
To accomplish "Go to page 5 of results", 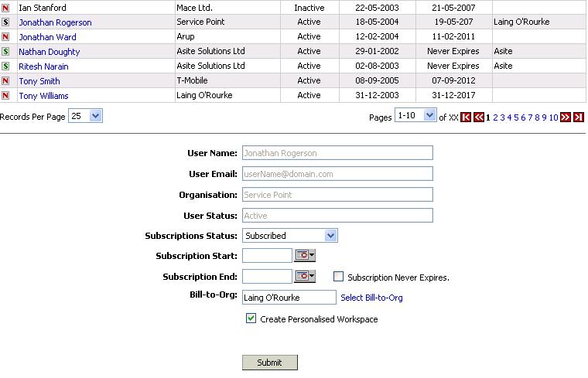I will pos(516,117).
